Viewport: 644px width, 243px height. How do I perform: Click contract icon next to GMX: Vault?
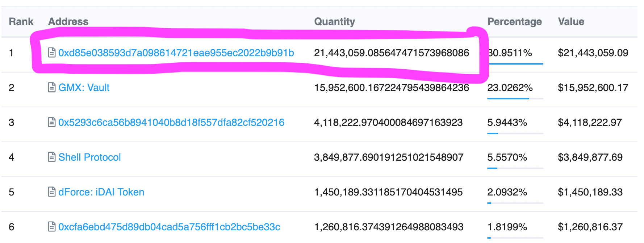[52, 88]
